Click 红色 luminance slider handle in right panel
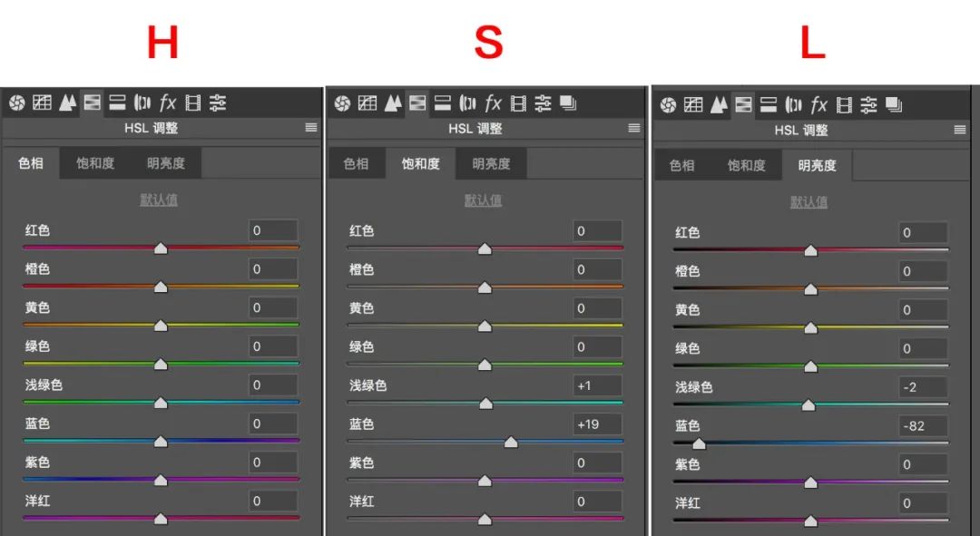Image resolution: width=980 pixels, height=536 pixels. 810,250
